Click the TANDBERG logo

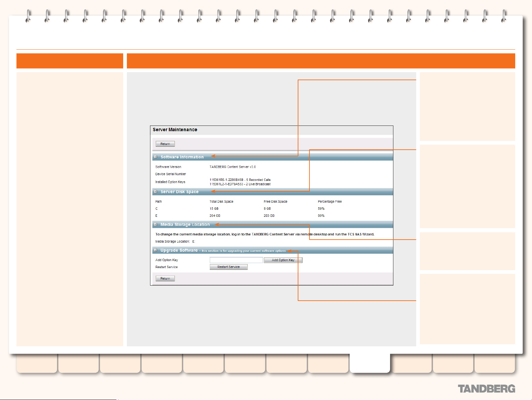pyautogui.click(x=487, y=389)
